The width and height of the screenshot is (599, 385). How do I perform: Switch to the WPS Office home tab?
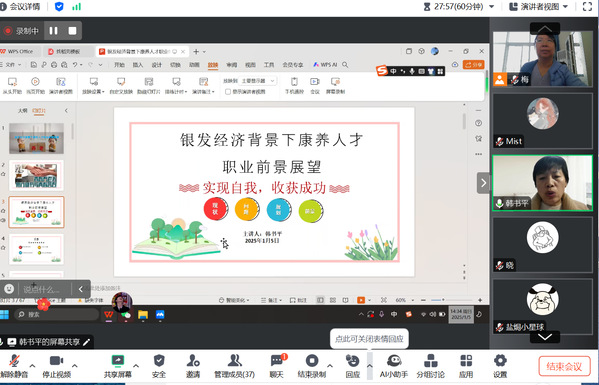tap(18, 51)
